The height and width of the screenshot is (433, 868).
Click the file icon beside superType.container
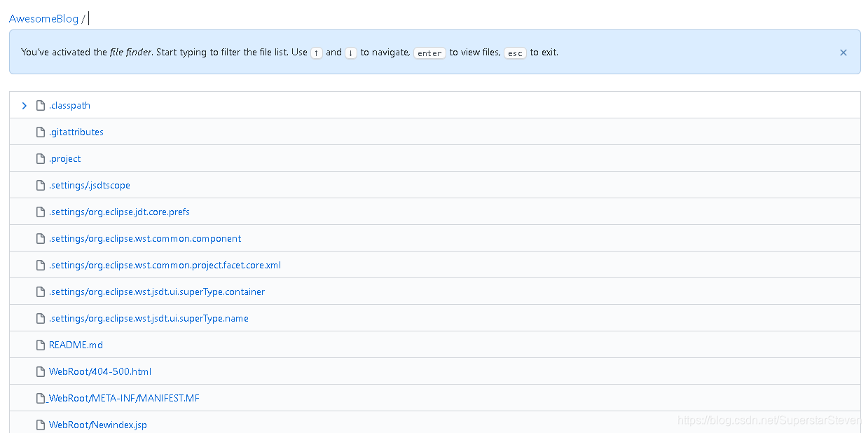click(x=41, y=292)
